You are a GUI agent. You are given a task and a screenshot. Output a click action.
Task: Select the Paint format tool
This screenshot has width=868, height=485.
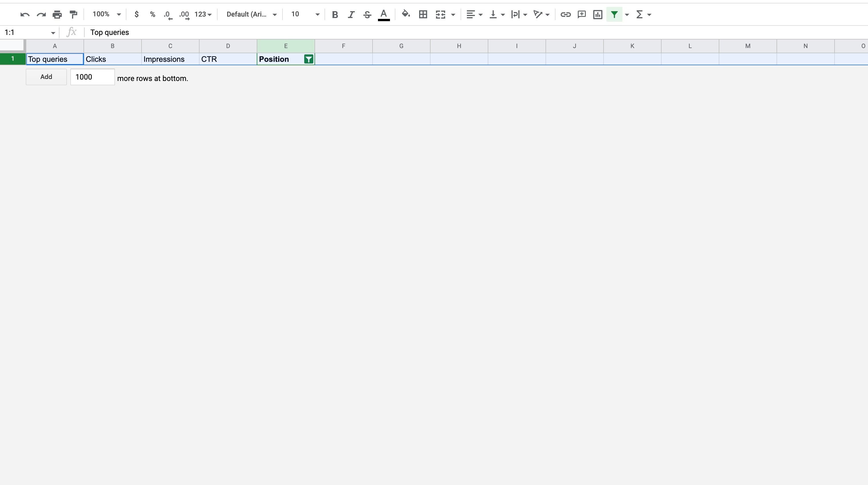coord(73,15)
